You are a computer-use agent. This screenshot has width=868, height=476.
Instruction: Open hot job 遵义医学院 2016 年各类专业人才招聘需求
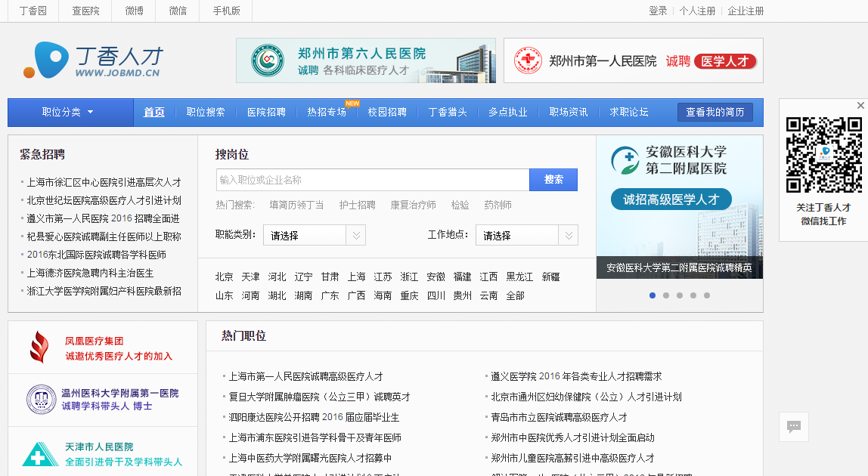[x=576, y=376]
